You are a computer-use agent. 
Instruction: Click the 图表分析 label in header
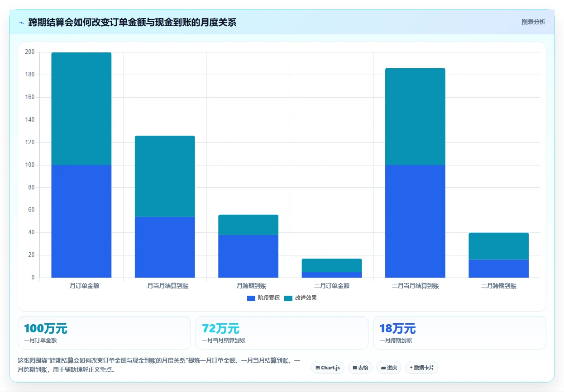coord(533,22)
